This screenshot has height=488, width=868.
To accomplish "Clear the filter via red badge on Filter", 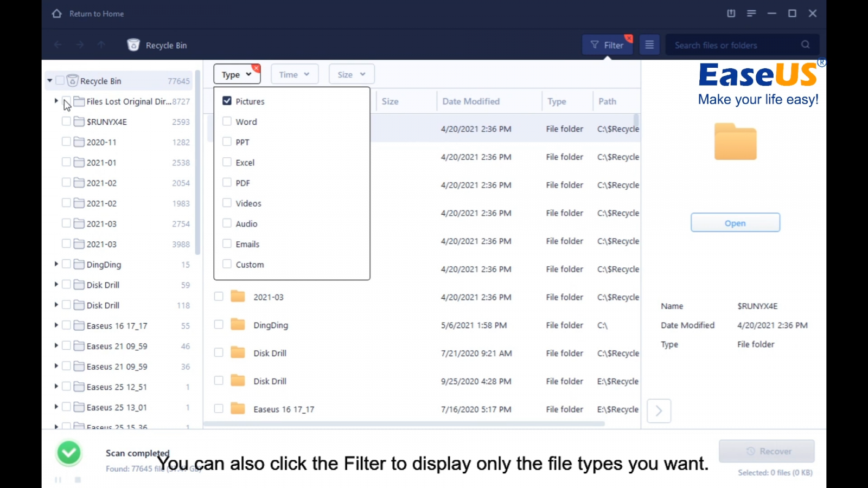I will point(629,38).
